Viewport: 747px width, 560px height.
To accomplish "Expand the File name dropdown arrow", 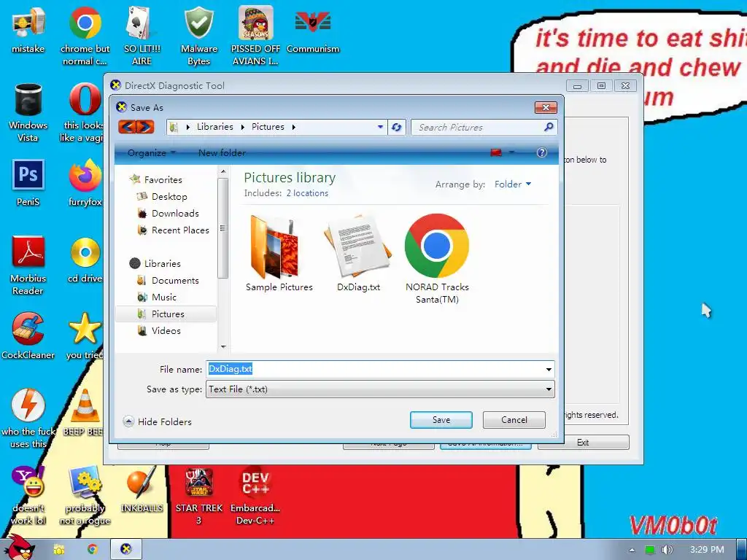I will coord(549,370).
